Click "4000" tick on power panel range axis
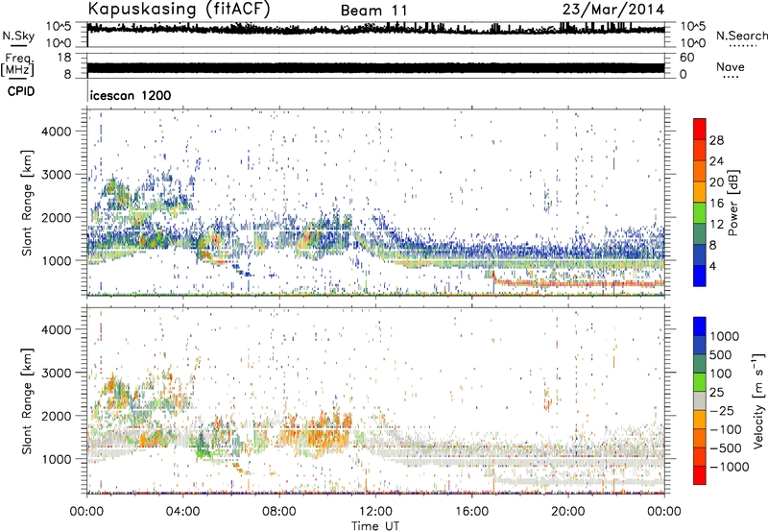 pyautogui.click(x=56, y=132)
